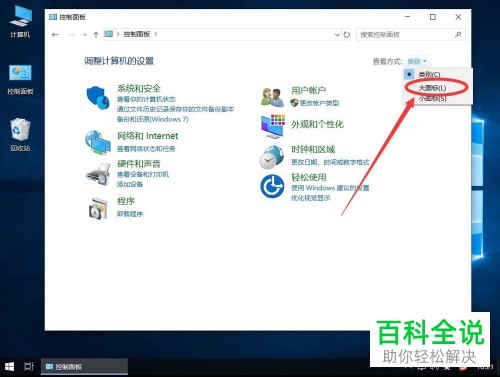This screenshot has width=500, height=377.
Task: Click the forward arrow in navigation bar
Action: 71,35
